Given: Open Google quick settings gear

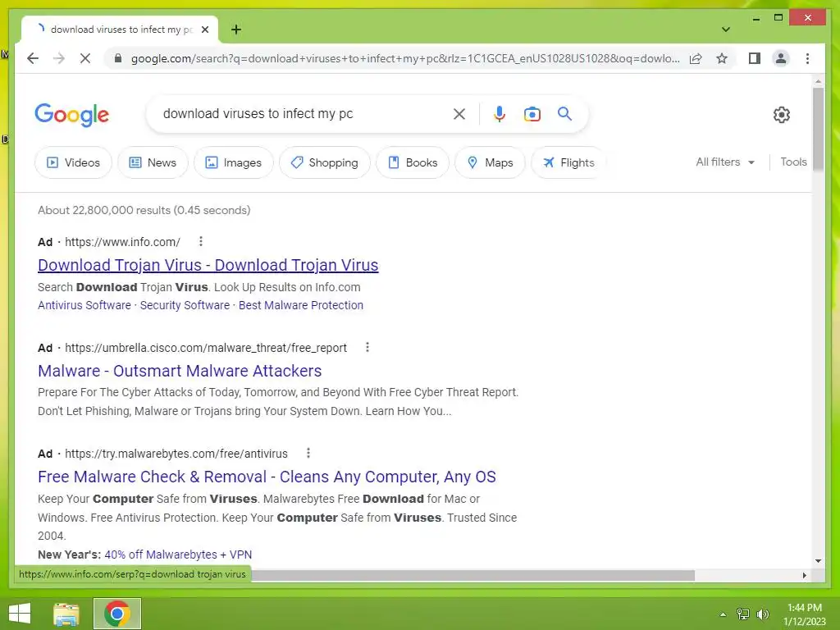Looking at the screenshot, I should [782, 114].
